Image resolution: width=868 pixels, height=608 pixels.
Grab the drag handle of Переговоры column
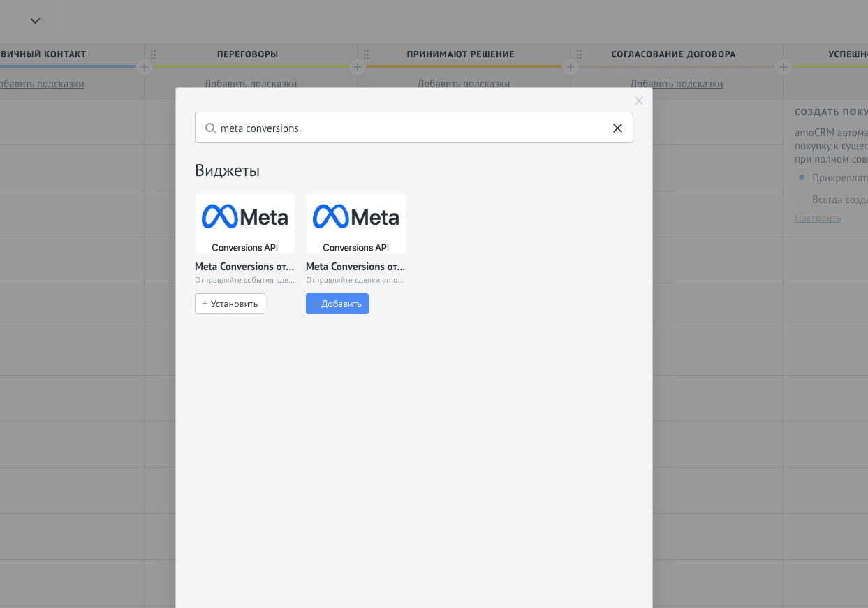tap(153, 54)
